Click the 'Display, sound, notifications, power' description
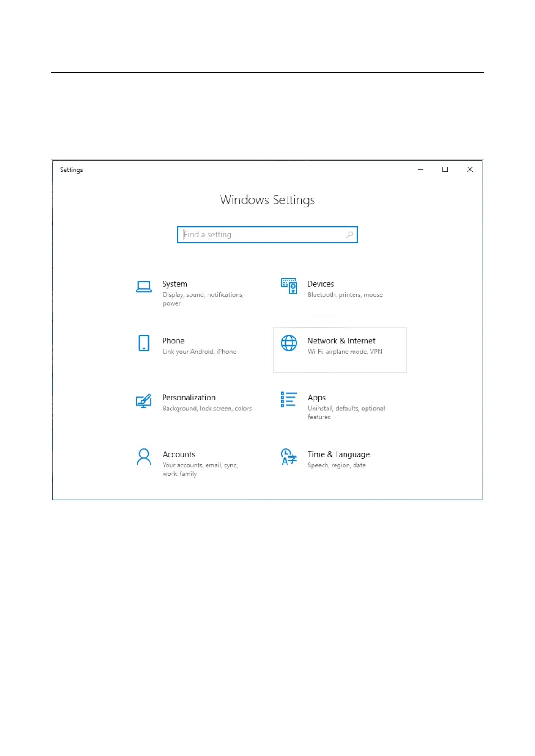This screenshot has width=535, height=756. tap(203, 299)
